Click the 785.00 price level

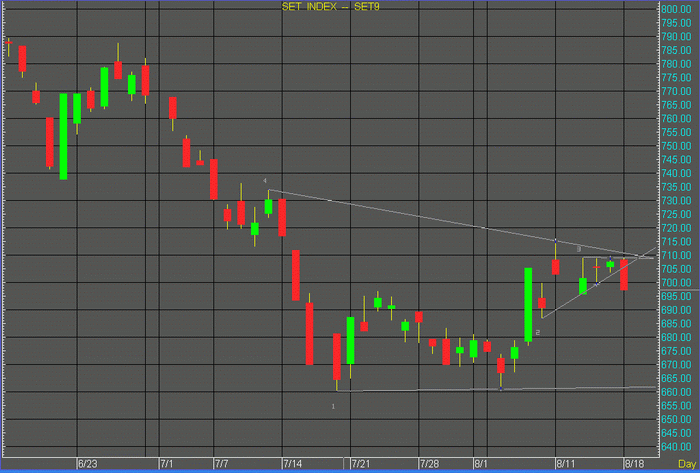676,50
